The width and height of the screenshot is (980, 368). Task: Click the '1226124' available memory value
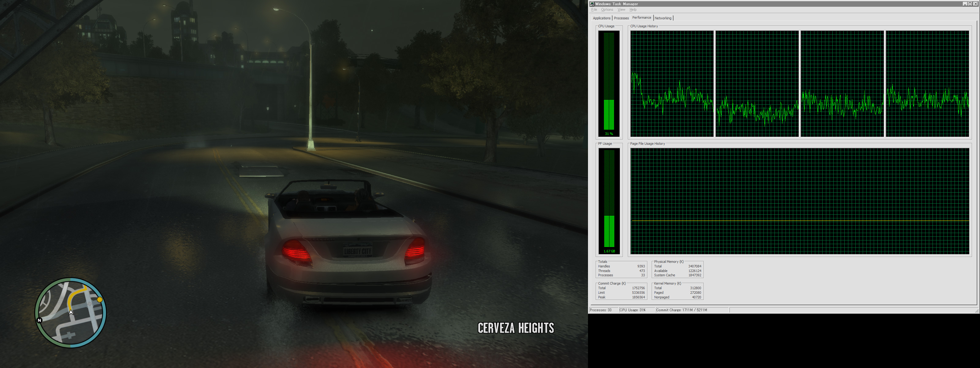[695, 271]
